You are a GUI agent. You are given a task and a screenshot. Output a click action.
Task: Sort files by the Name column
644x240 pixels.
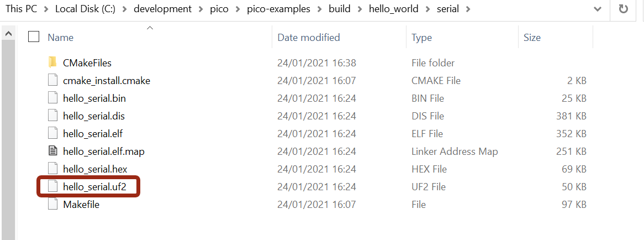point(61,38)
